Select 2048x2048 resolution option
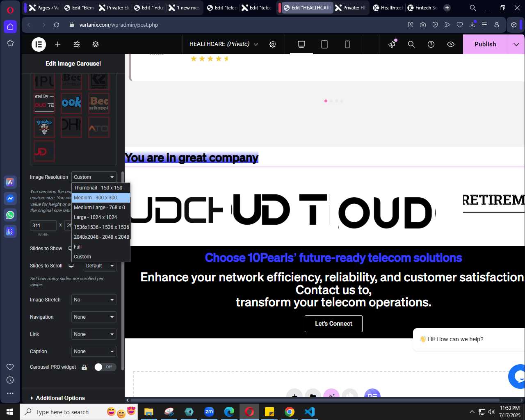 click(101, 237)
